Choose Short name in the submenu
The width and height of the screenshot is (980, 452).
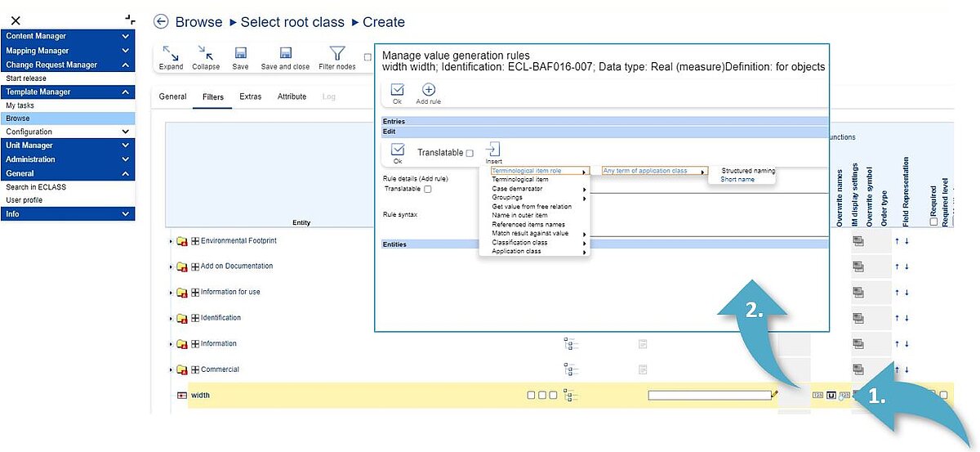tap(737, 179)
